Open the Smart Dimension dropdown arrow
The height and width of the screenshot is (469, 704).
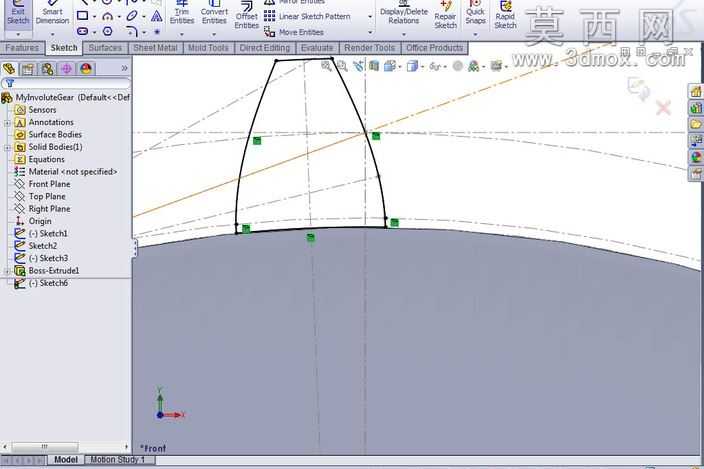point(53,35)
